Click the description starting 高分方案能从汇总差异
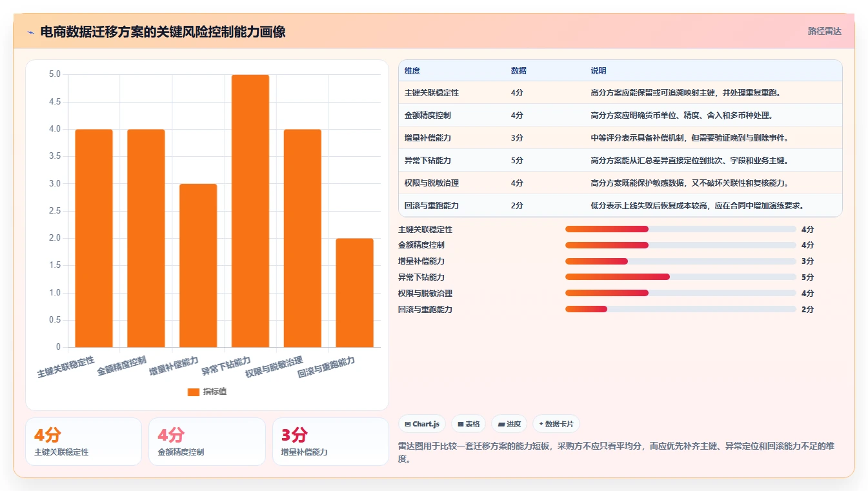The width and height of the screenshot is (868, 491). [689, 161]
